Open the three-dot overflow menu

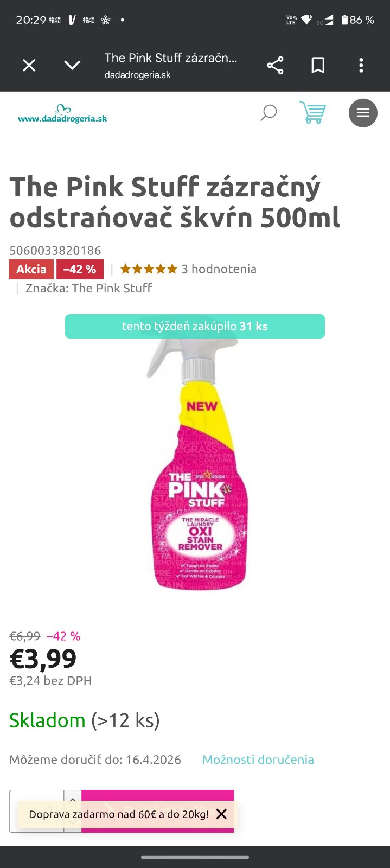[x=361, y=66]
